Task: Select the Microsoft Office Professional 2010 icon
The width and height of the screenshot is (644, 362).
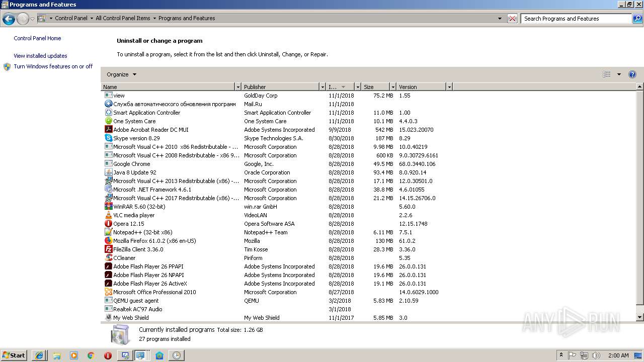Action: 108,292
